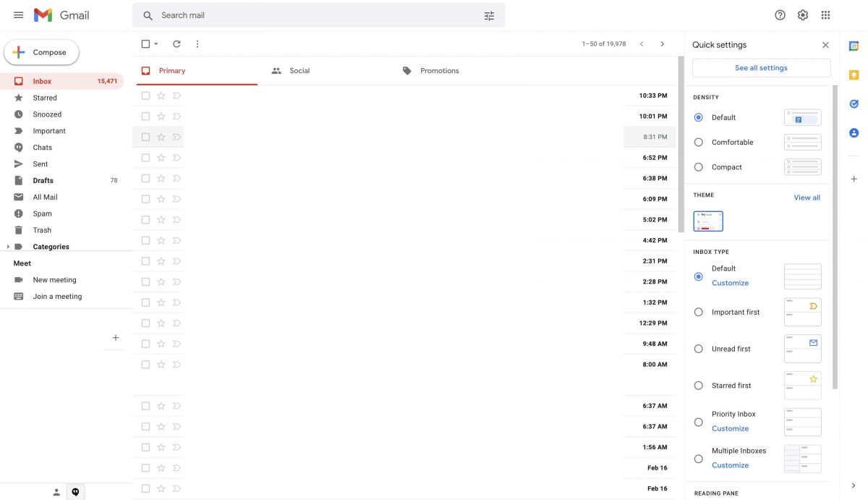Open Gmail Help
The height and width of the screenshot is (500, 868).
(779, 14)
